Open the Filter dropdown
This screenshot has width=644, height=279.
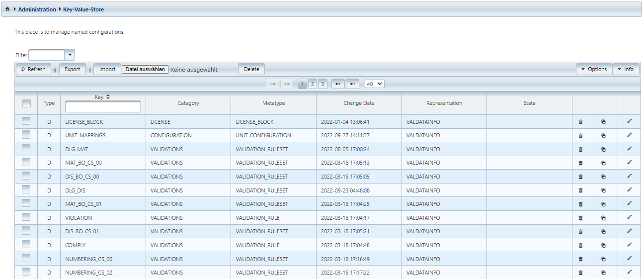70,55
